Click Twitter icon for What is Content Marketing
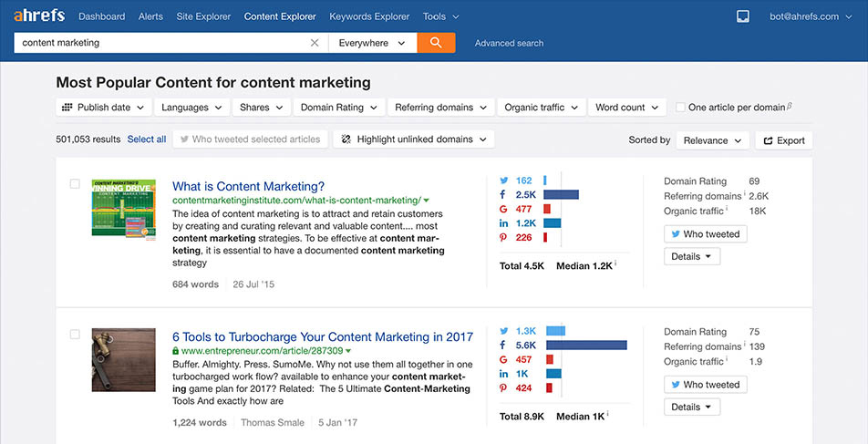 (503, 181)
